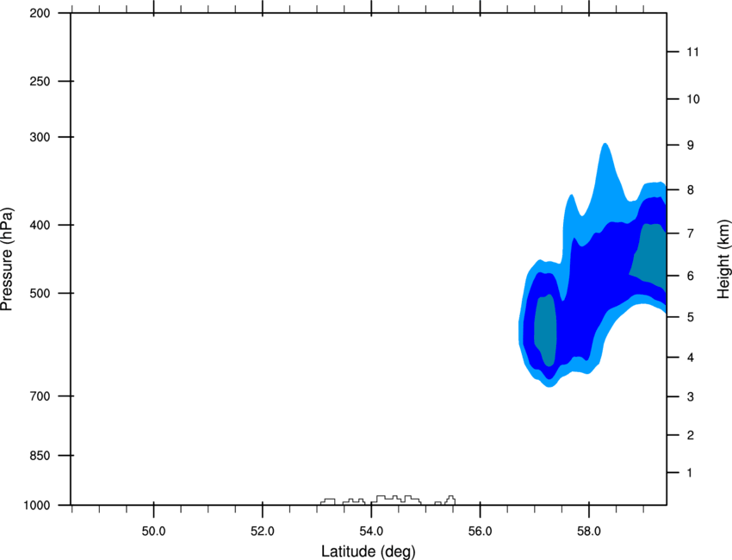Pick the 11 km height label
732x560 pixels.
coord(692,52)
